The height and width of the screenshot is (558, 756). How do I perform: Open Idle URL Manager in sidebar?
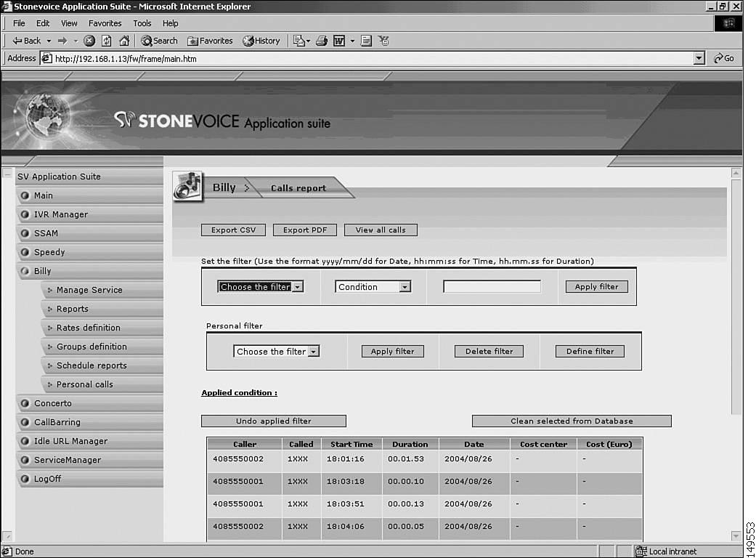click(90, 441)
